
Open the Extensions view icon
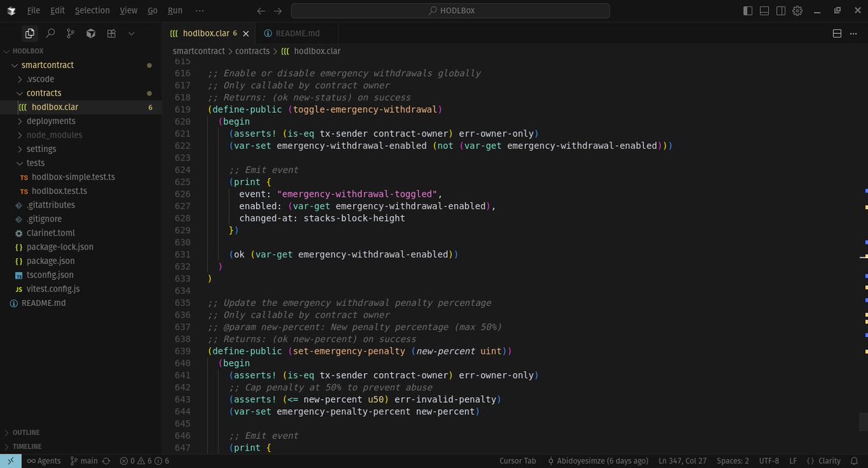point(111,33)
